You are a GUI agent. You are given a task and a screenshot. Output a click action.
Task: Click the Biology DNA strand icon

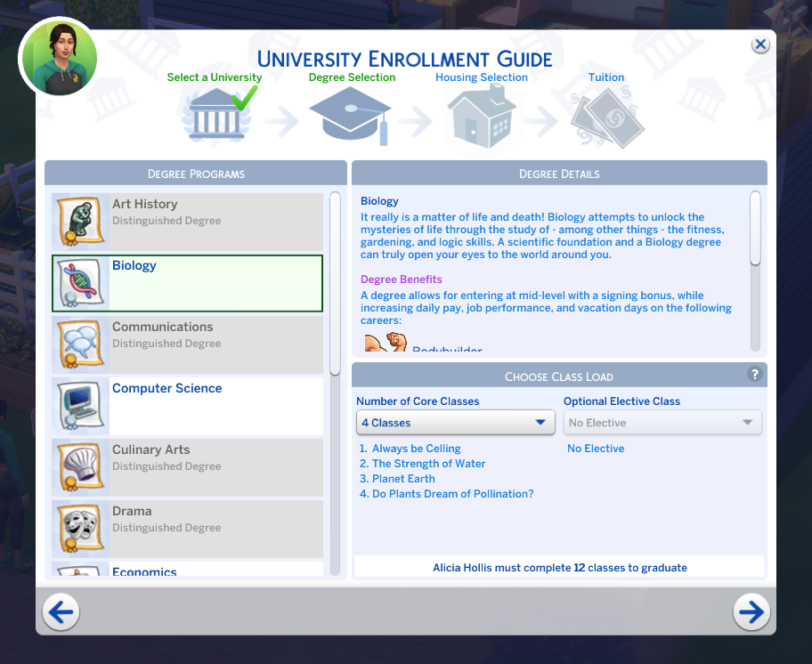pyautogui.click(x=80, y=284)
